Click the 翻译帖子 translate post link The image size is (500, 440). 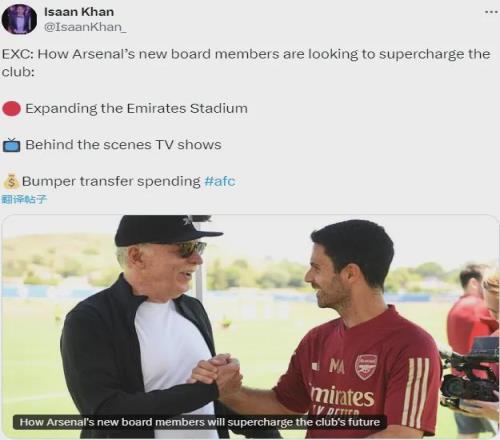click(24, 200)
